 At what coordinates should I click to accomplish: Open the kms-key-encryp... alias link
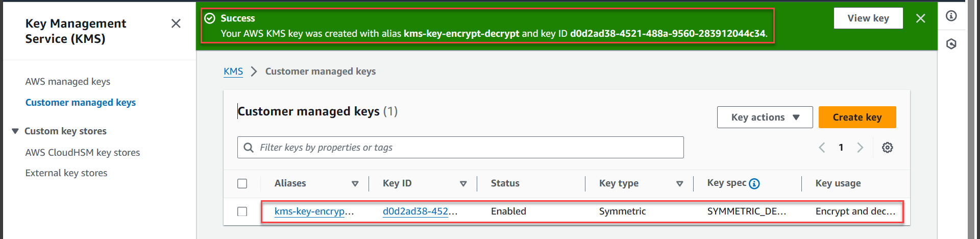click(x=314, y=211)
